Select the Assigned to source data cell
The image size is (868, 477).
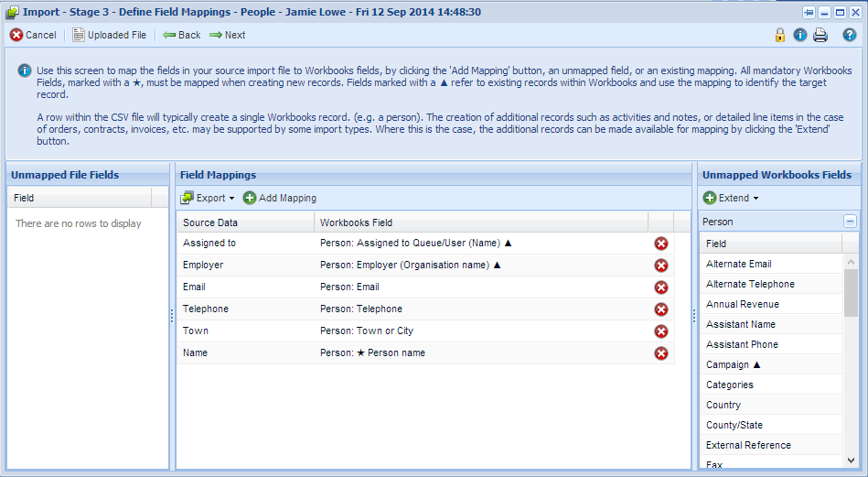tap(245, 243)
